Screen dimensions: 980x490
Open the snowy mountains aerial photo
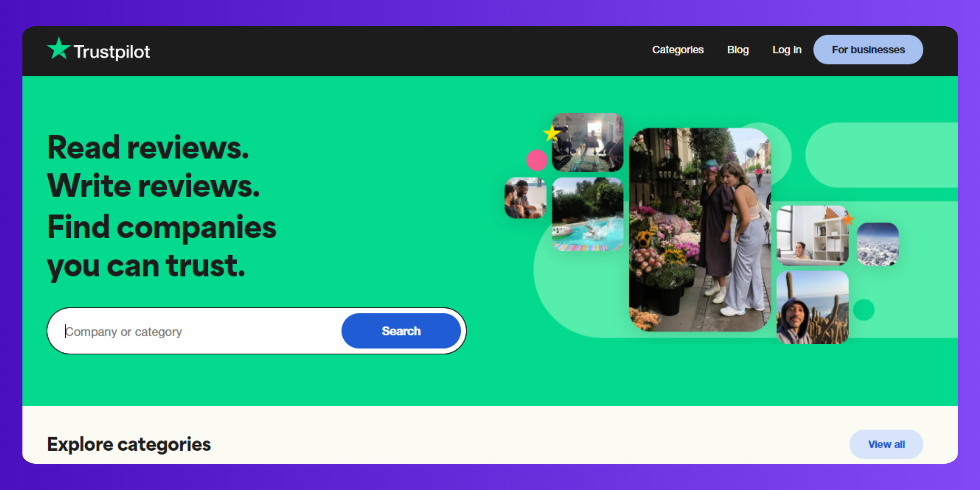tap(878, 244)
